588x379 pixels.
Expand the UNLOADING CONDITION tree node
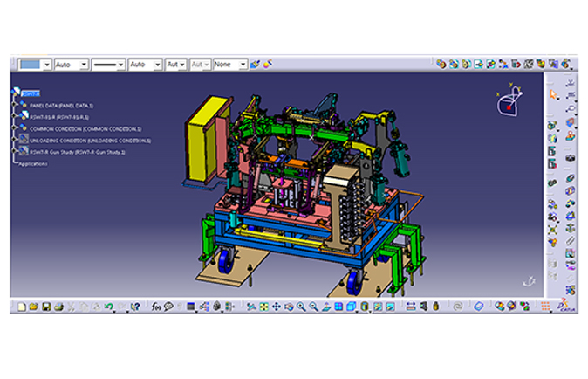(x=14, y=139)
